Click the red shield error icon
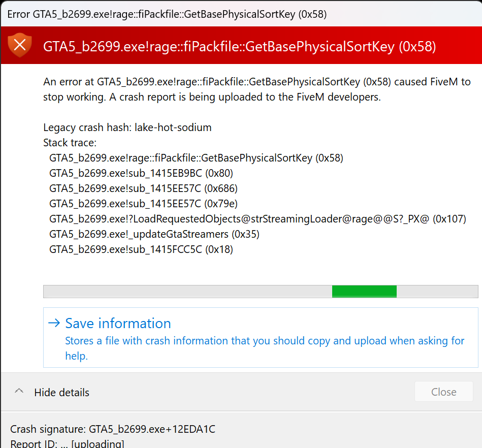482x448 pixels. [20, 46]
